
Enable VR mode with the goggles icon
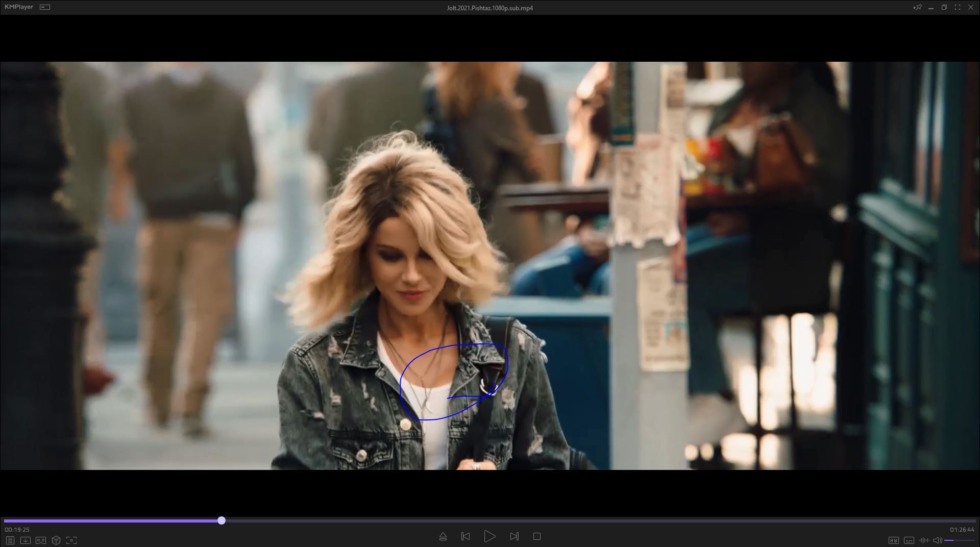coord(41,540)
